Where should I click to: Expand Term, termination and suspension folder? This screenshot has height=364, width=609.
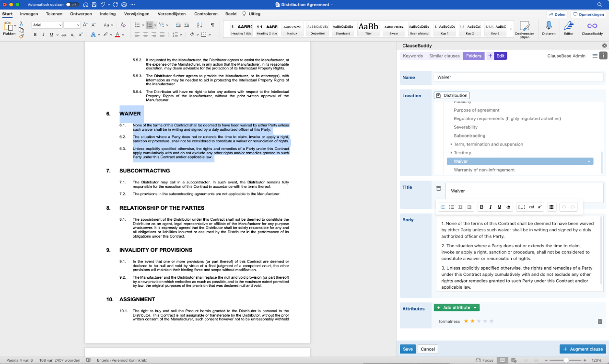coord(451,144)
